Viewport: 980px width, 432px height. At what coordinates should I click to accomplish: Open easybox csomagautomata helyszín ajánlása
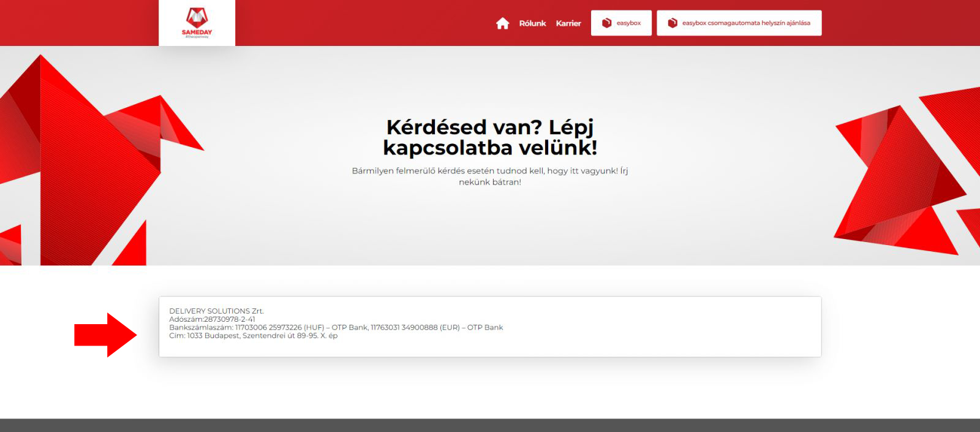click(746, 23)
